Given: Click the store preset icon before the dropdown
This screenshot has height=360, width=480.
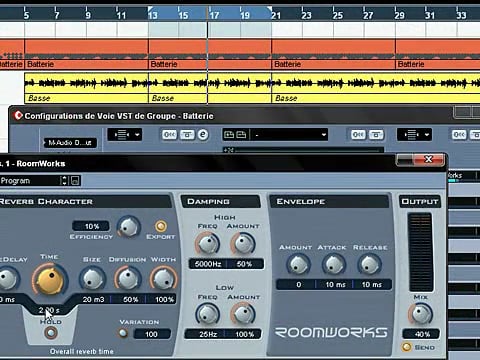Looking at the screenshot, I should pyautogui.click(x=229, y=135).
